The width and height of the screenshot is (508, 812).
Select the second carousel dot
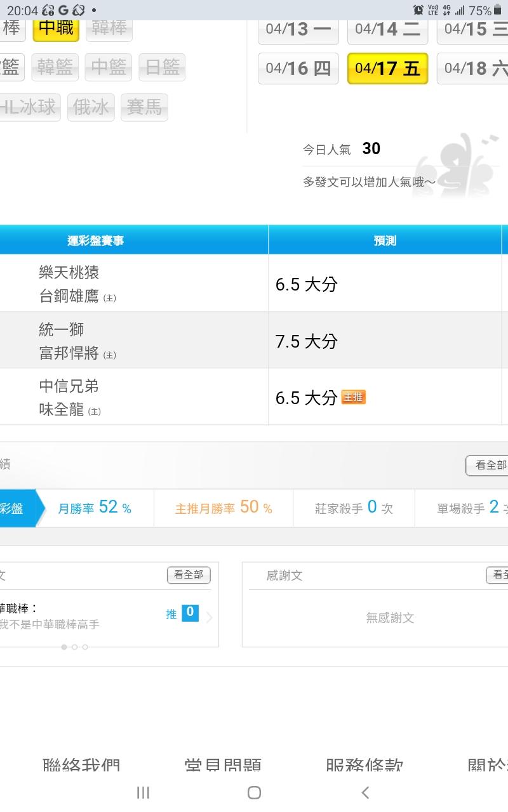(x=74, y=647)
